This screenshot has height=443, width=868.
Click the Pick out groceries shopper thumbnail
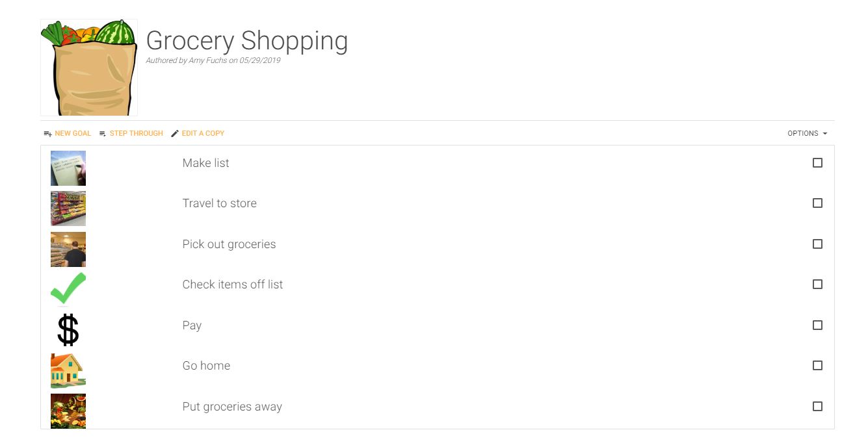pos(68,249)
